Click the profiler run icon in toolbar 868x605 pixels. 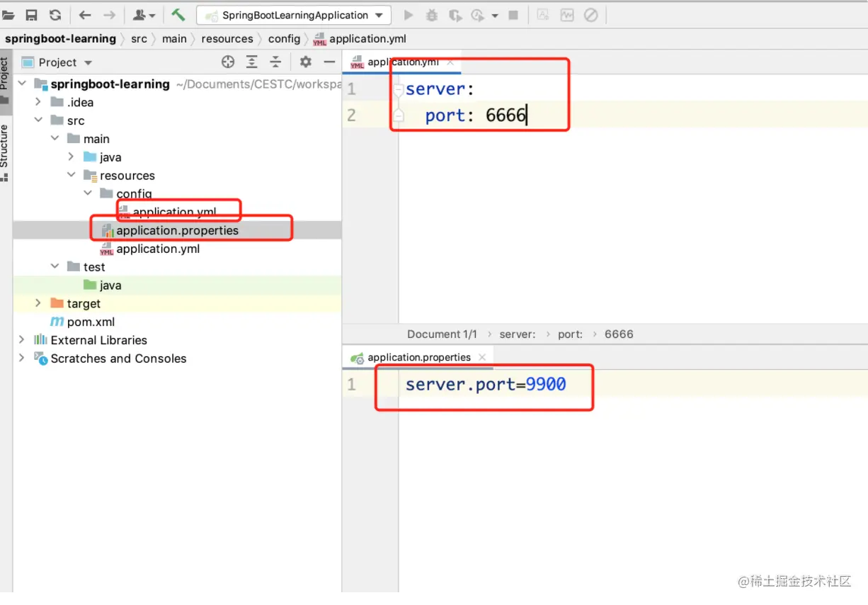478,15
